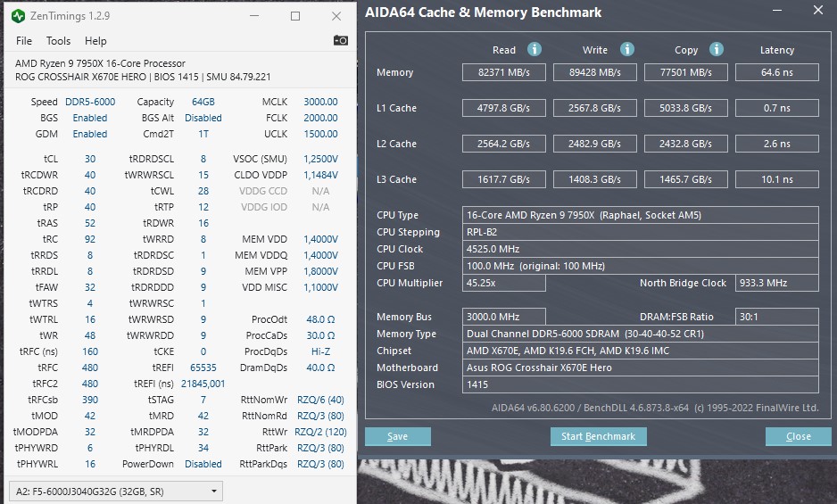
Task: Click the tREFI value 65535
Action: pyautogui.click(x=203, y=368)
